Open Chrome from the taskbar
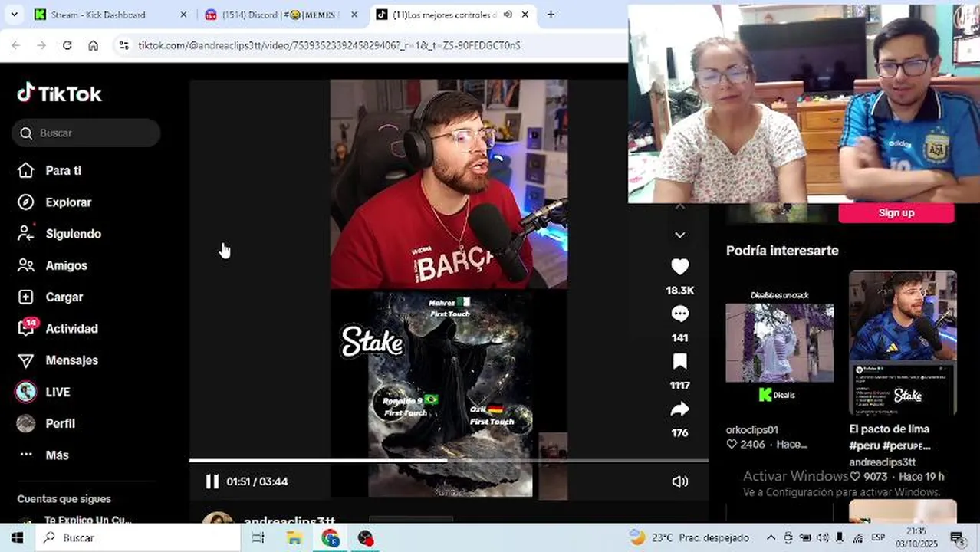 coord(331,537)
